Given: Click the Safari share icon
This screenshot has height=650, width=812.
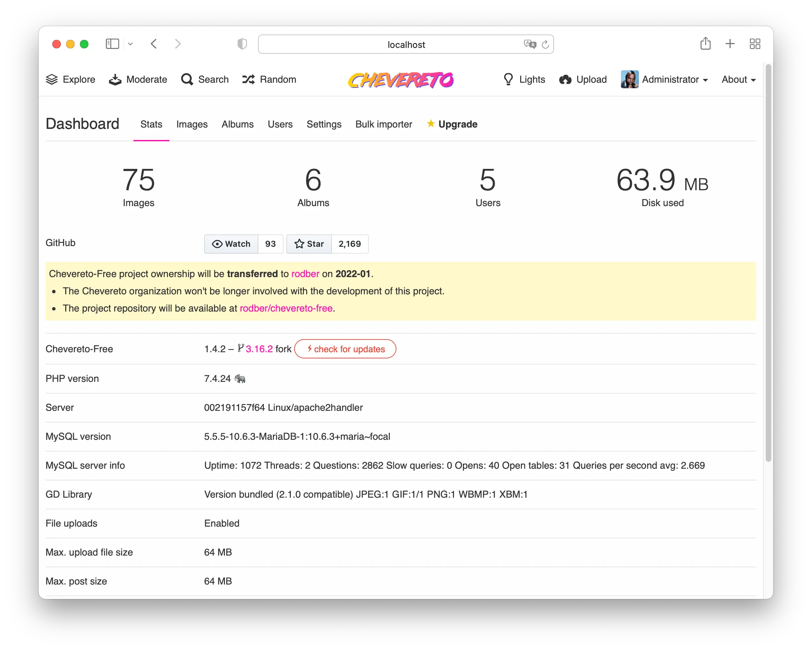Looking at the screenshot, I should [x=705, y=44].
